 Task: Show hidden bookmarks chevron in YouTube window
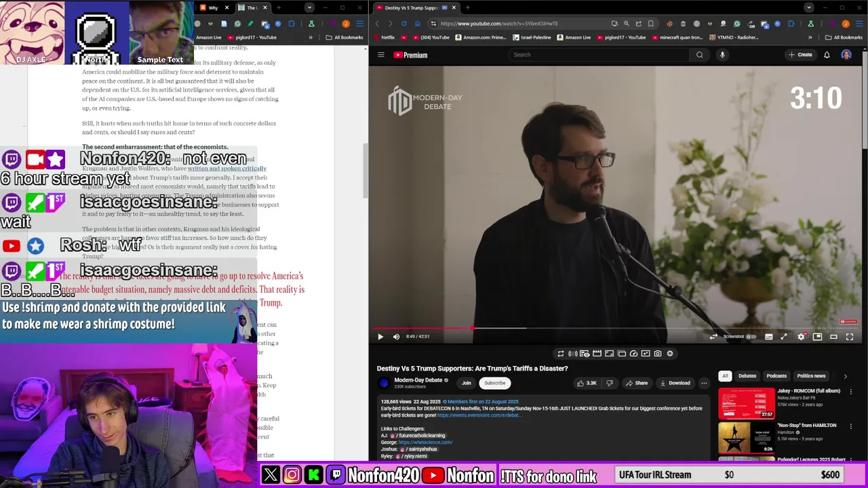[810, 37]
